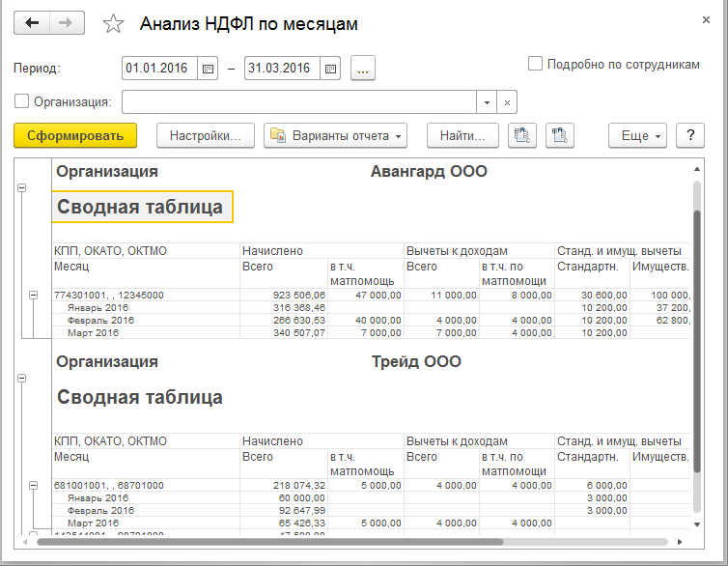Collapse the 774301001 KPP row group

tap(34, 295)
